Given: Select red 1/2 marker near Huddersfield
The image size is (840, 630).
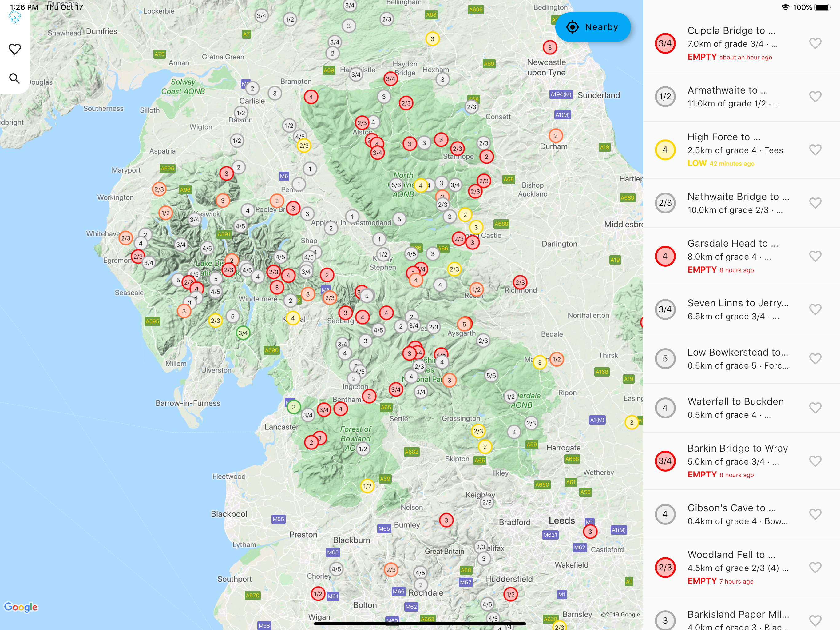Looking at the screenshot, I should click(510, 594).
